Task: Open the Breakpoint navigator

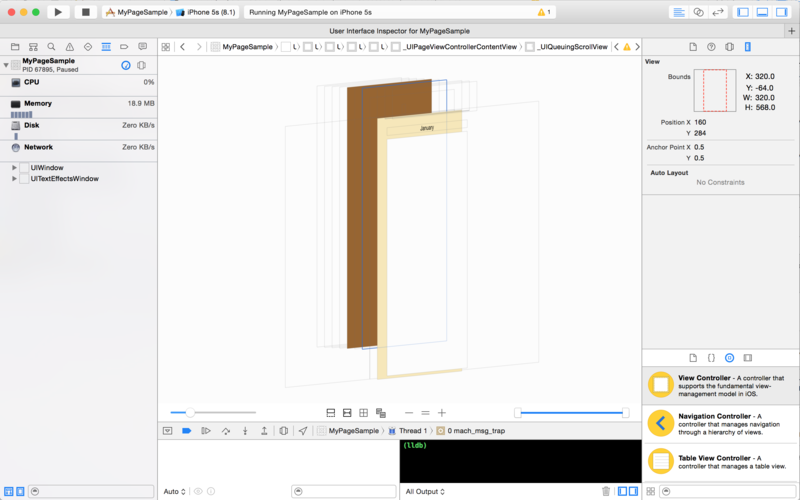Action: pyautogui.click(x=124, y=47)
